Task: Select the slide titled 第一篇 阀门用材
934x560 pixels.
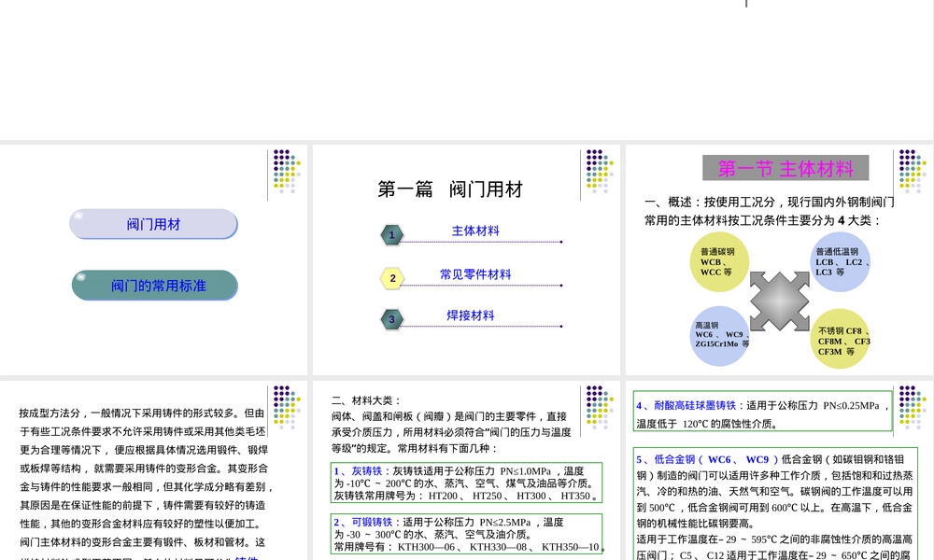Action: 466,259
